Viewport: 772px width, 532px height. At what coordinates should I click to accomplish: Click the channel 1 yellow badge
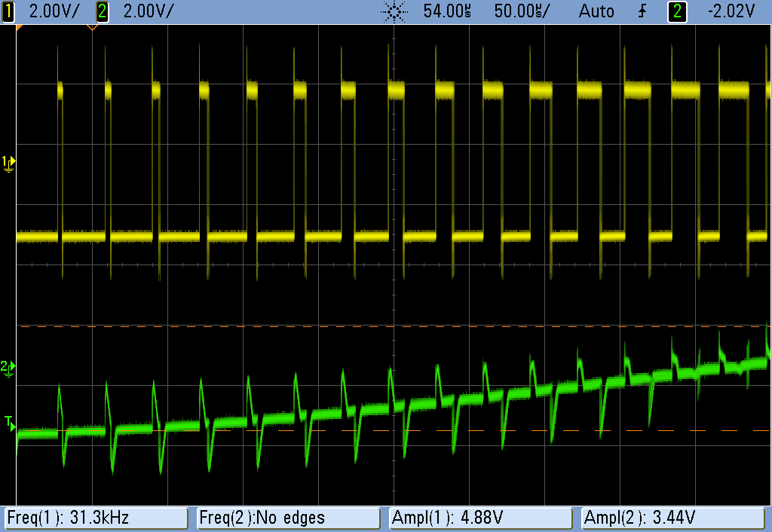click(x=8, y=11)
